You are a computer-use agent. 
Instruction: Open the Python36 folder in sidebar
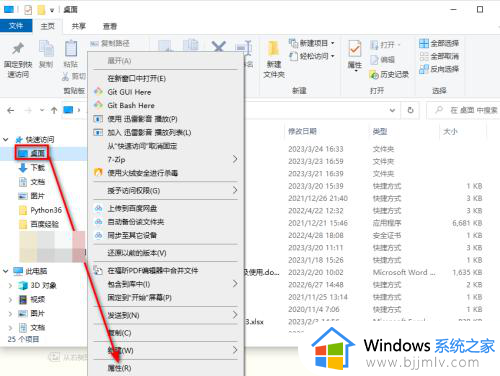[x=40, y=210]
